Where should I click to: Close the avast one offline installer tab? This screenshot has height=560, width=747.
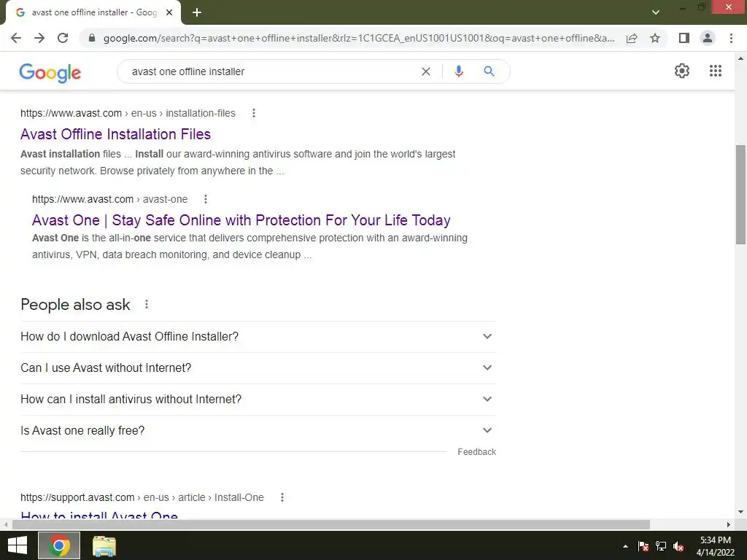tap(169, 12)
